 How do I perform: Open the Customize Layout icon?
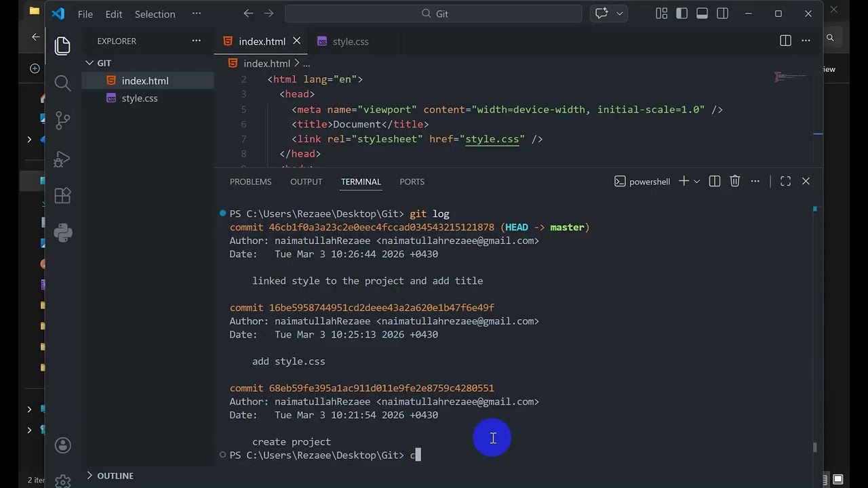tap(662, 14)
